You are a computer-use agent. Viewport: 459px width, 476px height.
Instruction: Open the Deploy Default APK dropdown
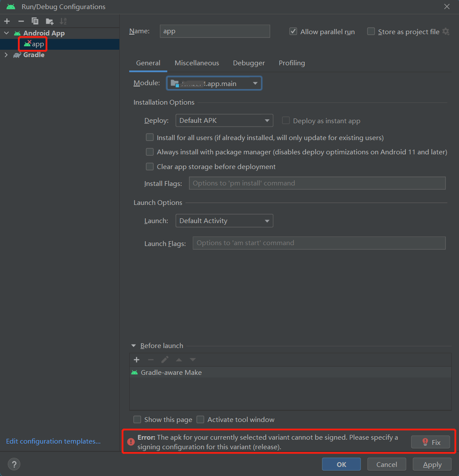click(224, 121)
